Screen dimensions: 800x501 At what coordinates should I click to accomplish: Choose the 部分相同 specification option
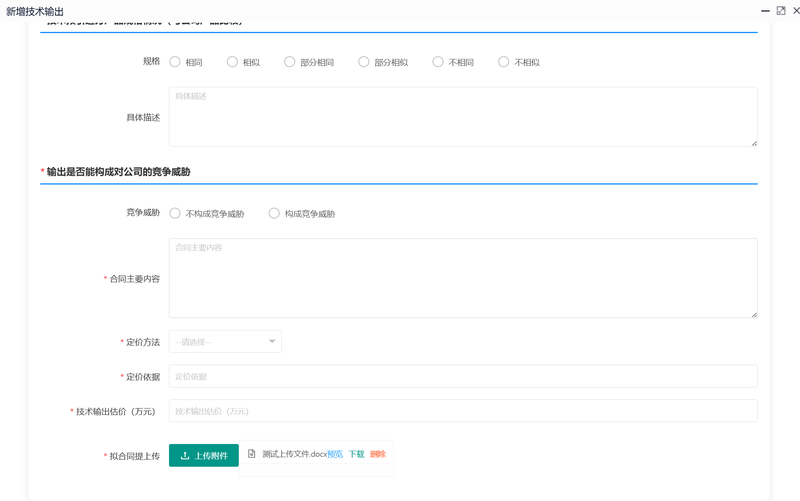[290, 62]
